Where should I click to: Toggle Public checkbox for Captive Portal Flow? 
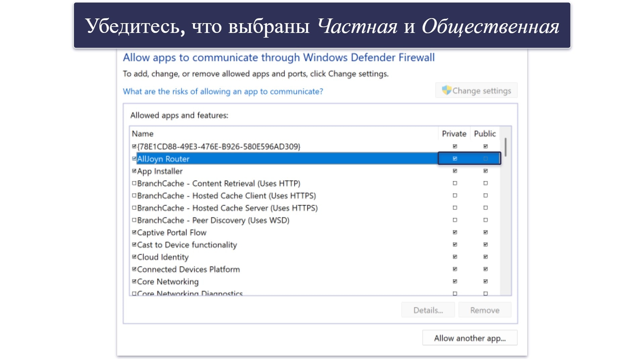tap(485, 232)
